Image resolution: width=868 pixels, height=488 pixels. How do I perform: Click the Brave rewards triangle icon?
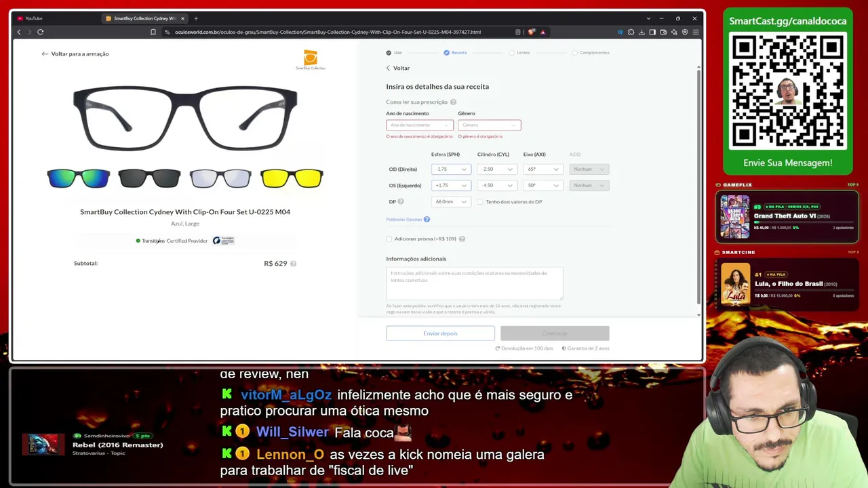[x=543, y=32]
